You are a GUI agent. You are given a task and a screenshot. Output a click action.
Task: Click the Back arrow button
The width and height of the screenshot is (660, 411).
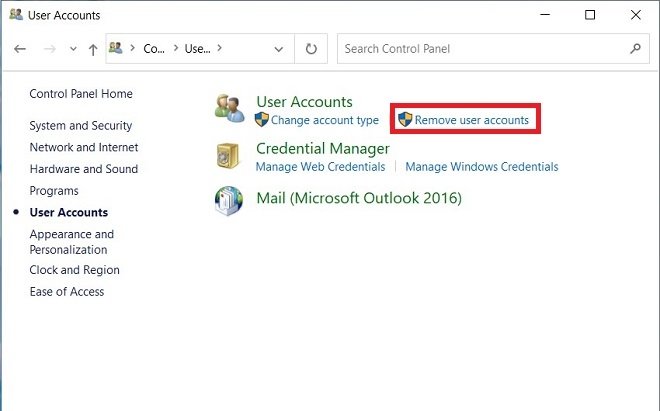point(20,49)
